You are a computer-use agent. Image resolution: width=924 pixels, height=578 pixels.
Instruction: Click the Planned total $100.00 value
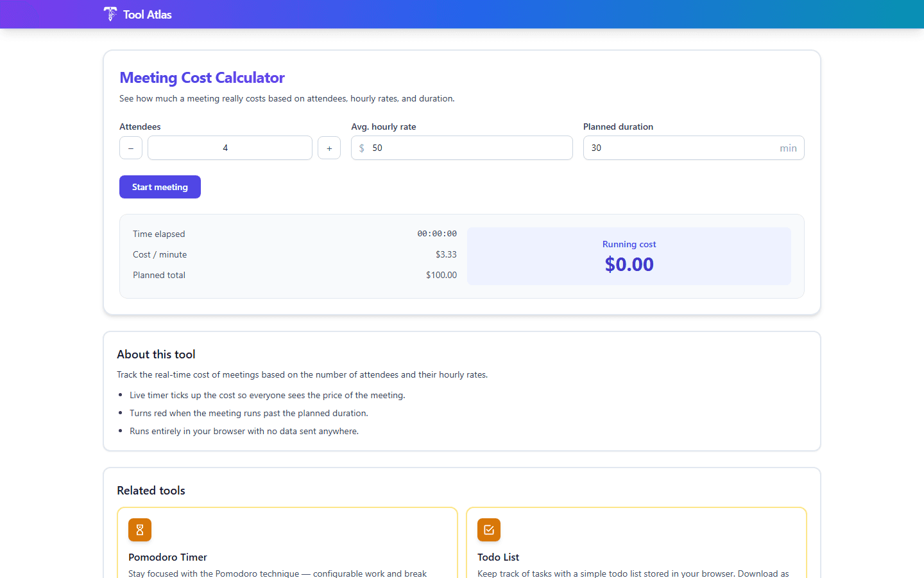pyautogui.click(x=441, y=275)
